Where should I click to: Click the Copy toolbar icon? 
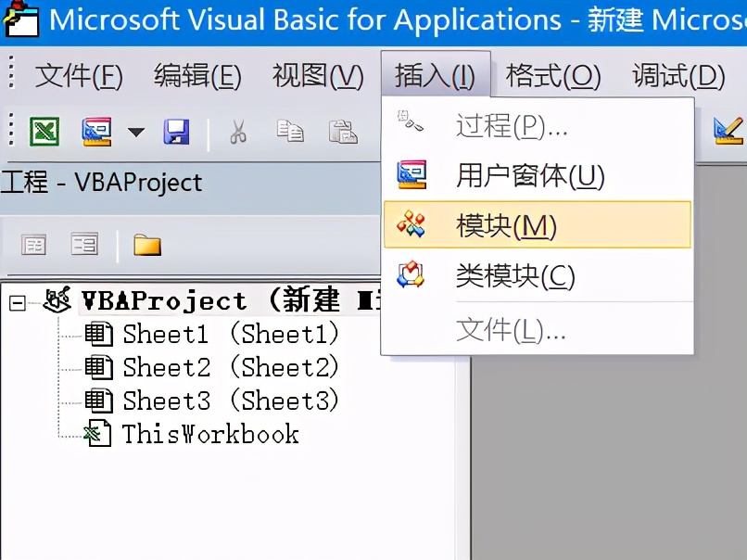(290, 132)
